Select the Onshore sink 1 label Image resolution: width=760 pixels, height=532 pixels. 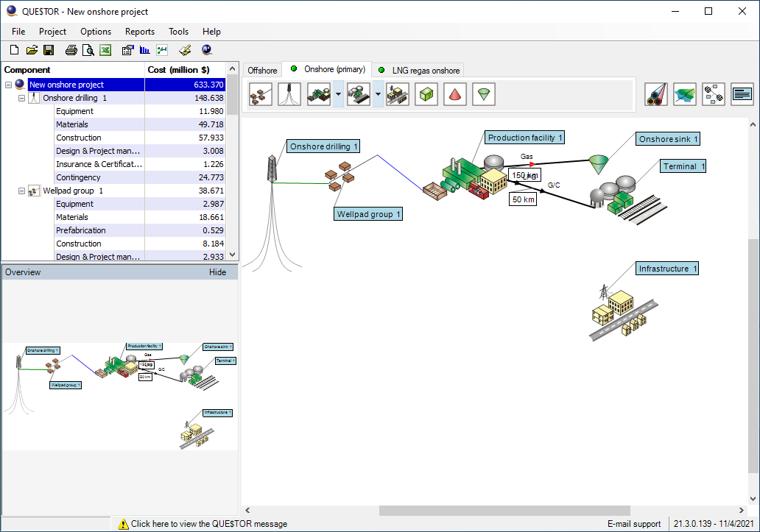(x=669, y=139)
